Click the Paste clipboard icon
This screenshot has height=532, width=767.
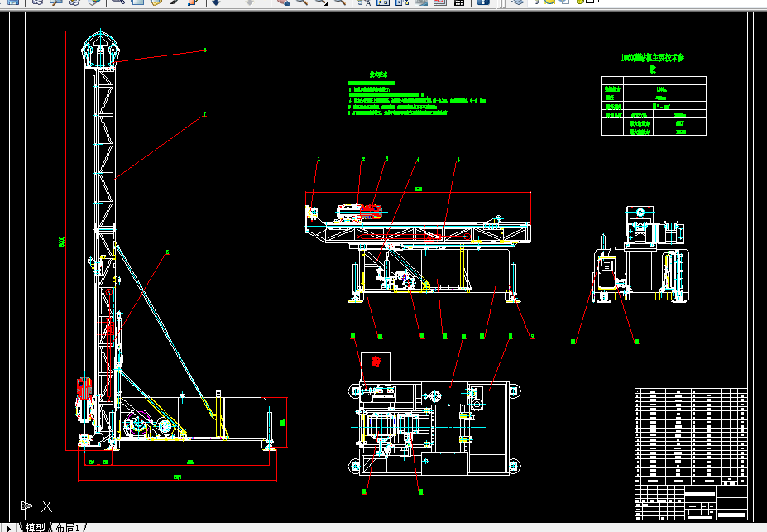coord(156,2)
